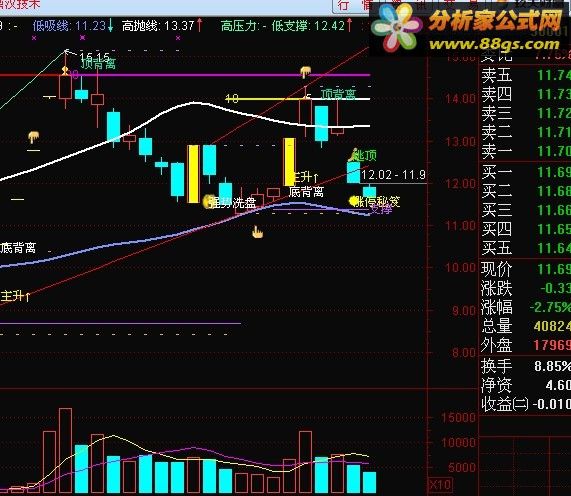This screenshot has height=496, width=571.
Task: Select the 卖二 11.71 ask row
Action: point(525,132)
